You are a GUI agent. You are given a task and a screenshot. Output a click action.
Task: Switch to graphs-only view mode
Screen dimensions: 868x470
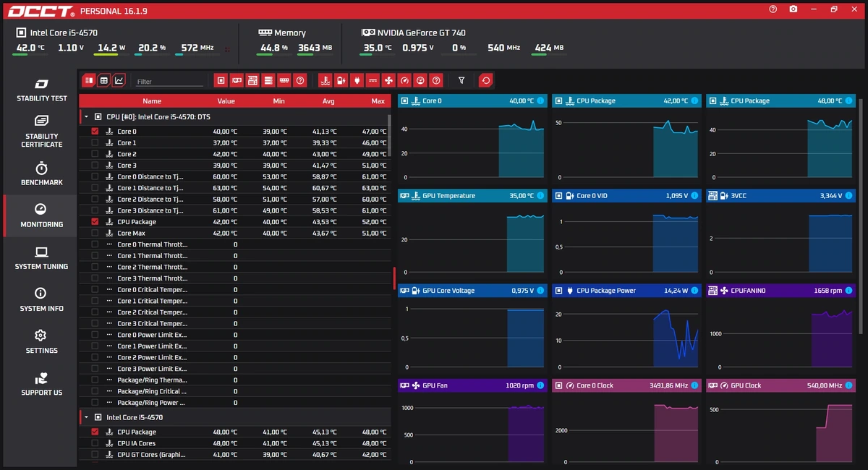click(x=119, y=80)
